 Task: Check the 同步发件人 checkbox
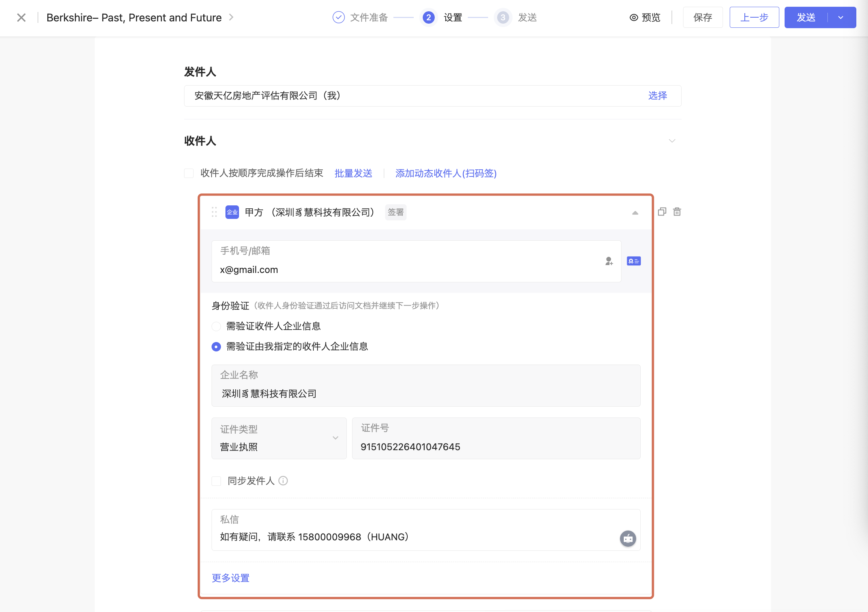tap(216, 481)
